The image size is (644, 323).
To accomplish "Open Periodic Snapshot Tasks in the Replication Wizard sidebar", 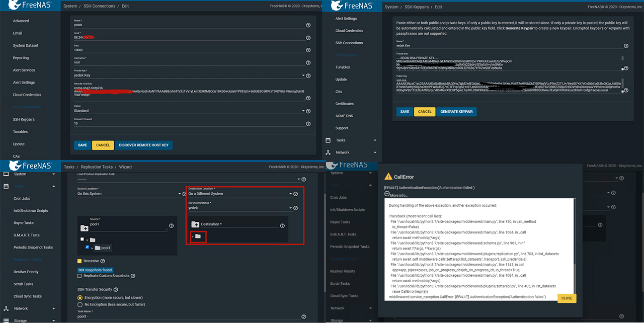I will [x=33, y=248].
